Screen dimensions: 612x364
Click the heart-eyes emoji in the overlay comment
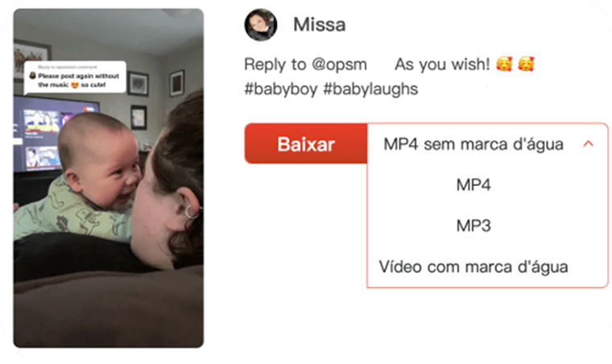(x=75, y=85)
